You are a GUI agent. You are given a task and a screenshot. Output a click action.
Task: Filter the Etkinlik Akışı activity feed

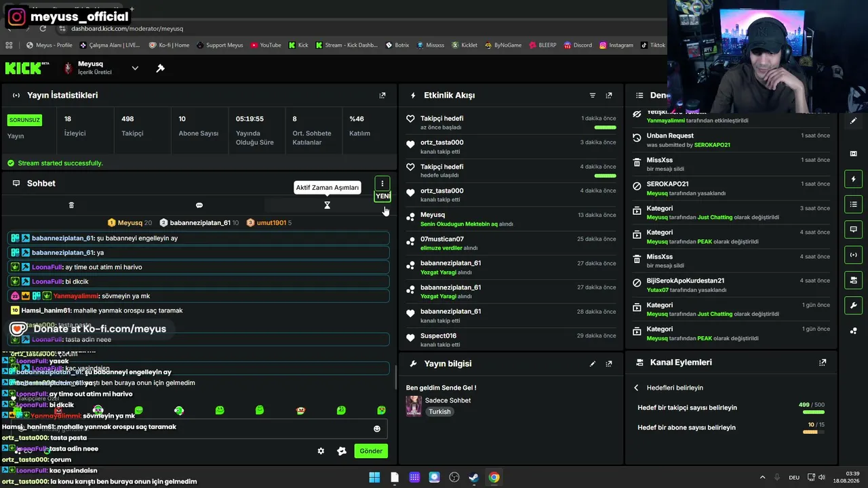593,96
